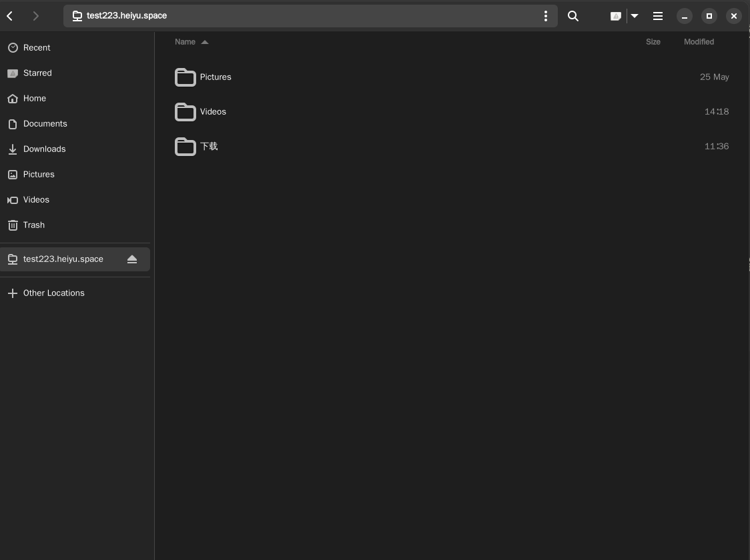
Task: Open Downloads in sidebar
Action: 75,149
